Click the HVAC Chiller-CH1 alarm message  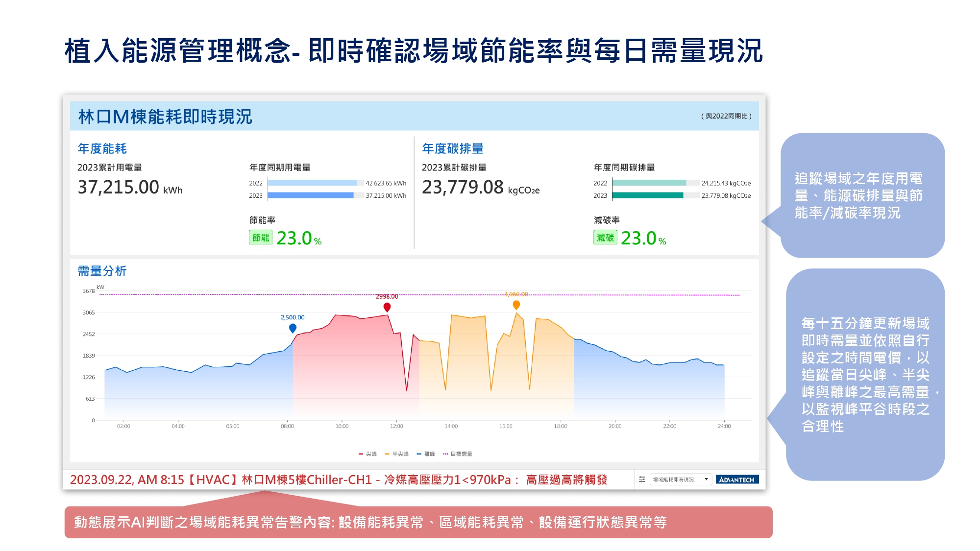[x=339, y=479]
